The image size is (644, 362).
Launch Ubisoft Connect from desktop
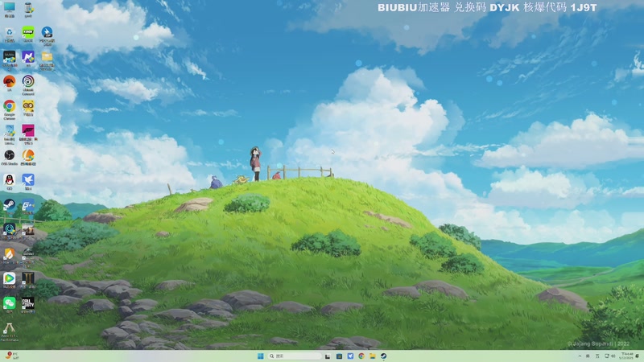(28, 84)
